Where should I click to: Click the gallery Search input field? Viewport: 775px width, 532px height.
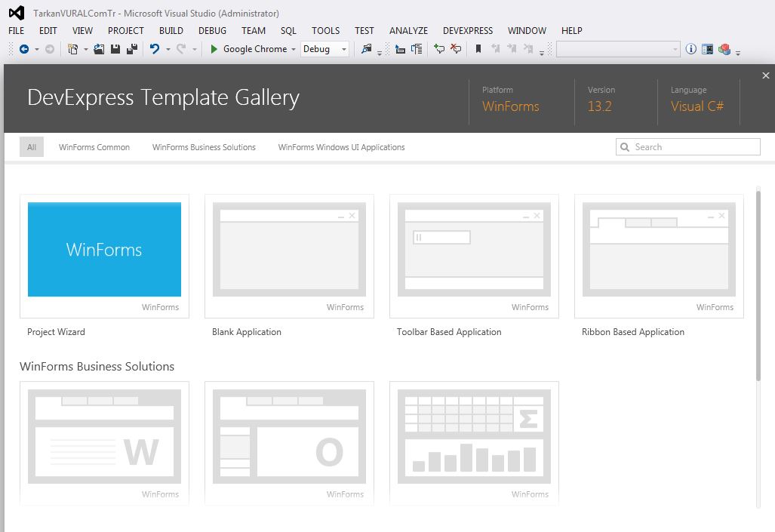coord(688,147)
